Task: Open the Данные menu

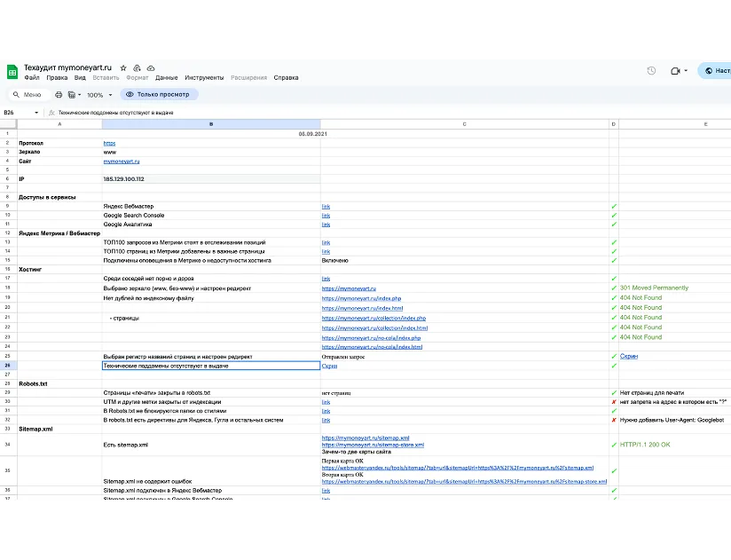Action: (169, 77)
